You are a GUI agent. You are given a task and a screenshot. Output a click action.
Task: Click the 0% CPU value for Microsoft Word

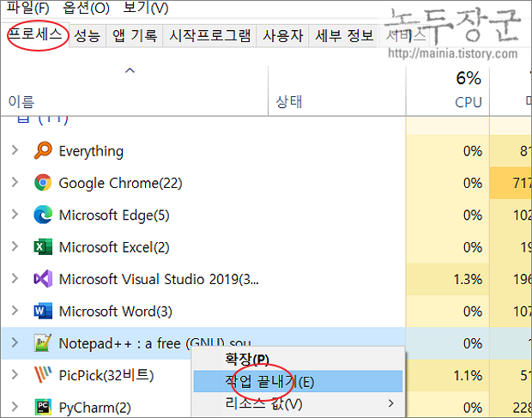(x=473, y=312)
